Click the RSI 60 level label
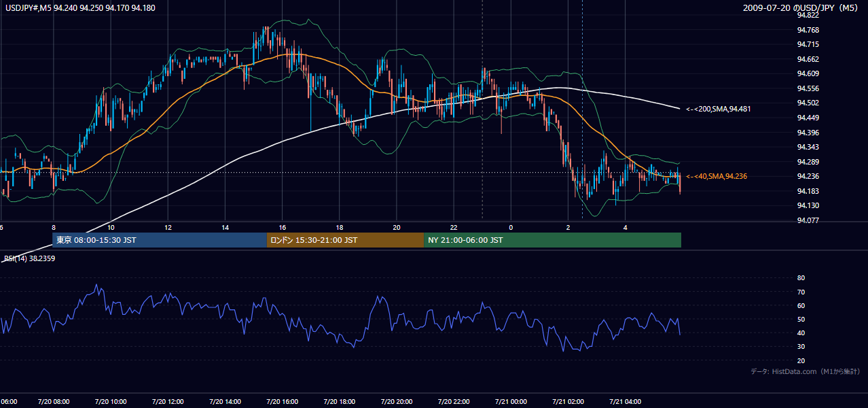This screenshot has width=868, height=408. [x=801, y=305]
